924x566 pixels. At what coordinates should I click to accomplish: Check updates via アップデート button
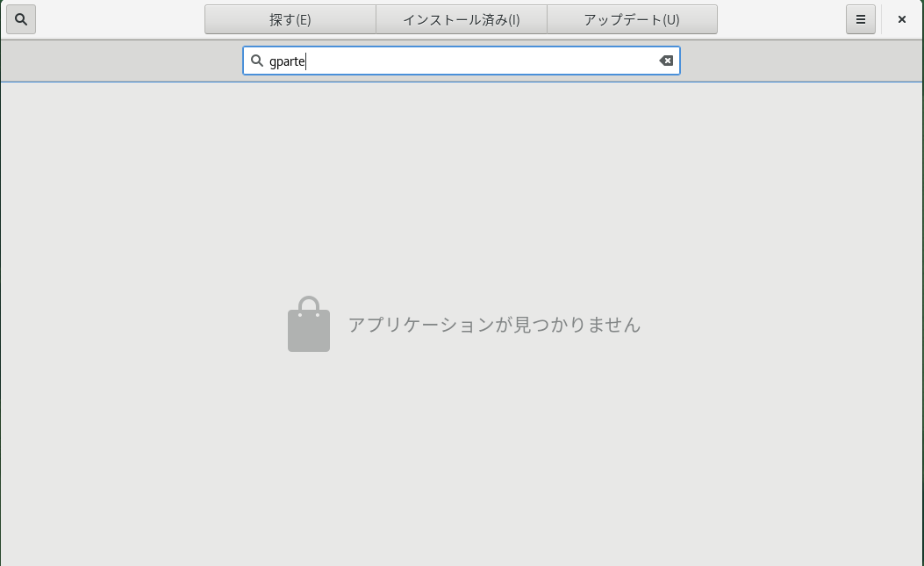pos(632,19)
